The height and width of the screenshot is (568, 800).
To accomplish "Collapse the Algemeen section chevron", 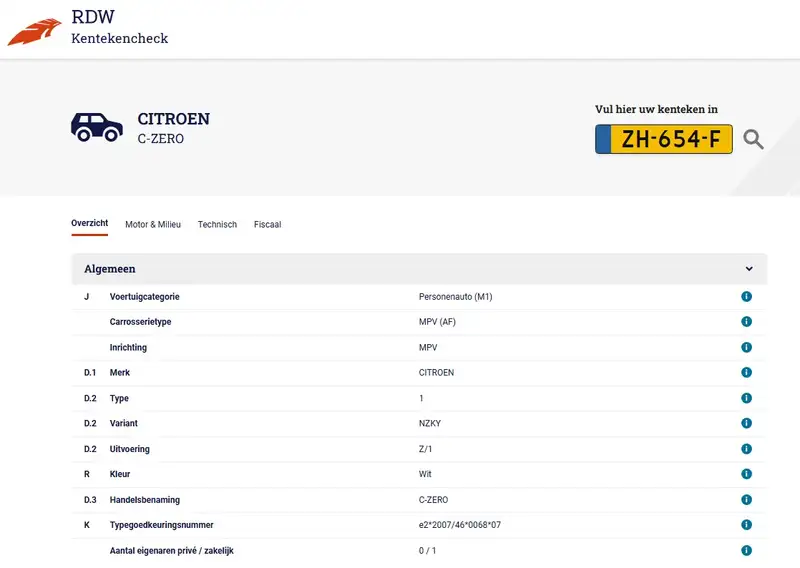I will (749, 268).
